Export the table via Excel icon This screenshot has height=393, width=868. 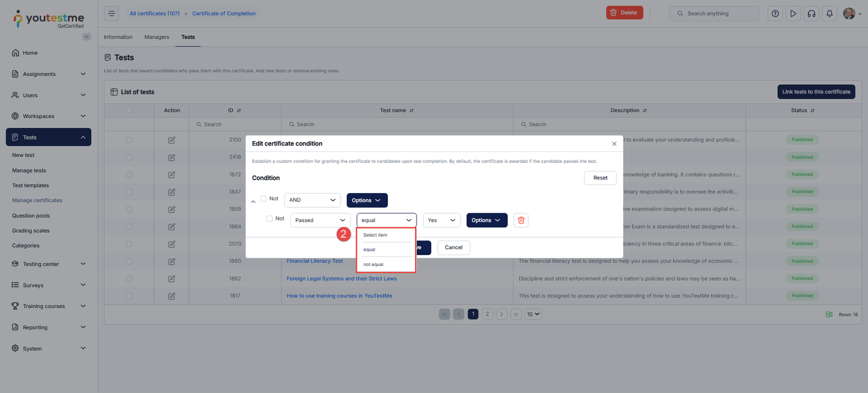click(x=829, y=314)
